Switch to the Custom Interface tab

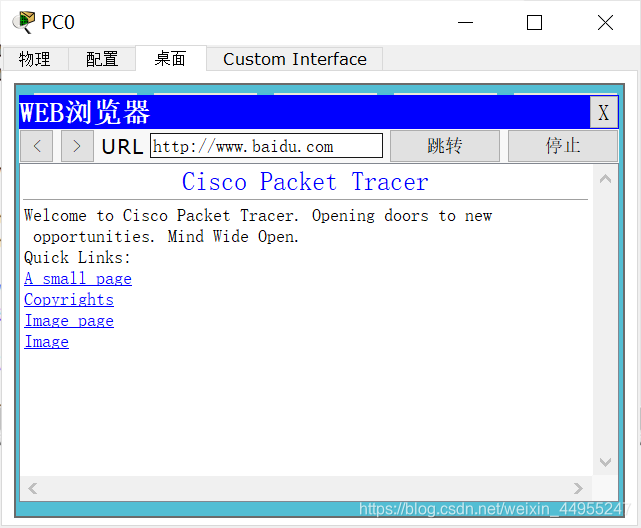click(294, 59)
